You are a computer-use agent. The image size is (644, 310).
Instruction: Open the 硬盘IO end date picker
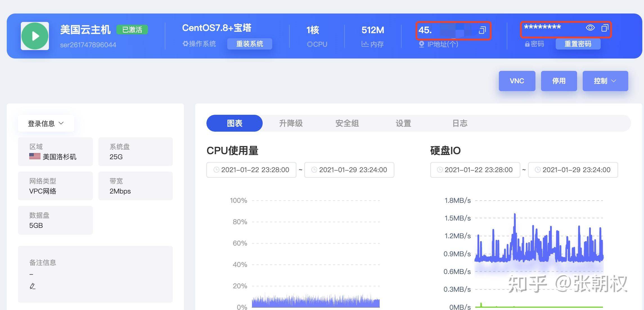pyautogui.click(x=573, y=170)
